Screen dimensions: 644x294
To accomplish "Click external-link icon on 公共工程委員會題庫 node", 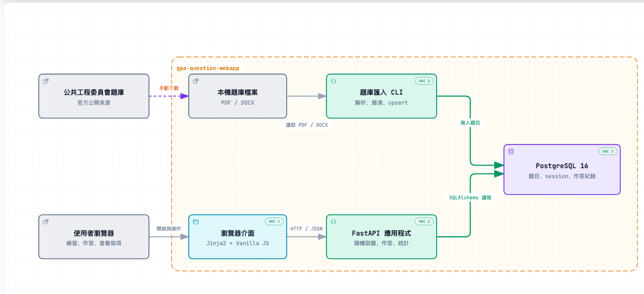I will (x=46, y=81).
